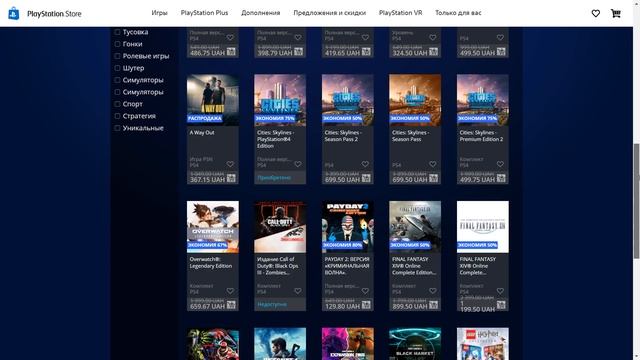640x360 pixels.
Task: Add item priced 367.15 UAH to cart
Action: pos(231,178)
